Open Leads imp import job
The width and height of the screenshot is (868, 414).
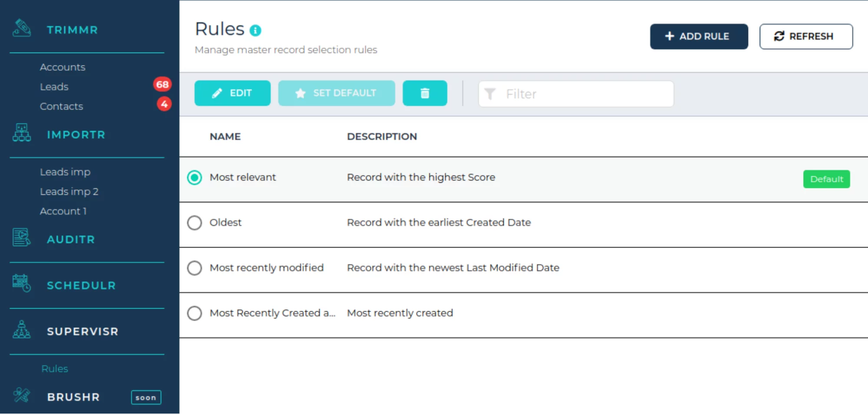[x=65, y=172]
